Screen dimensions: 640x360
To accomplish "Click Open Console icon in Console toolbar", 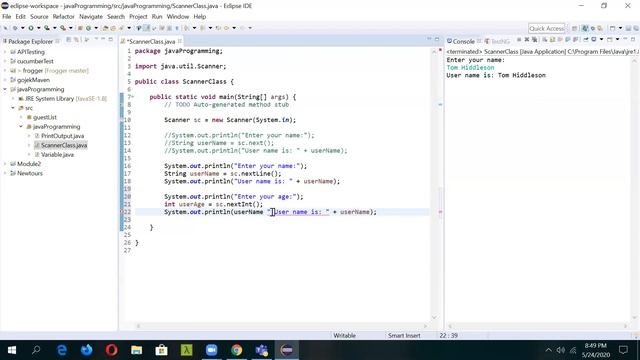I will pos(610,40).
